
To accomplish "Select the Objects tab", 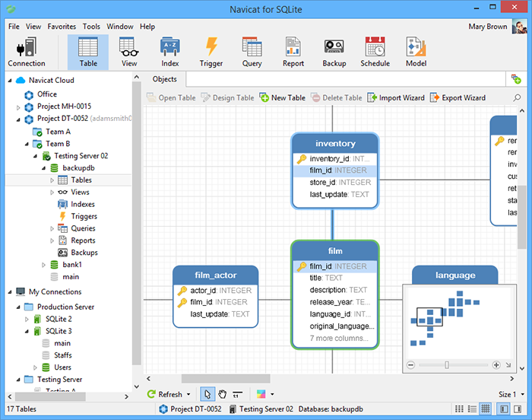I will pyautogui.click(x=165, y=79).
